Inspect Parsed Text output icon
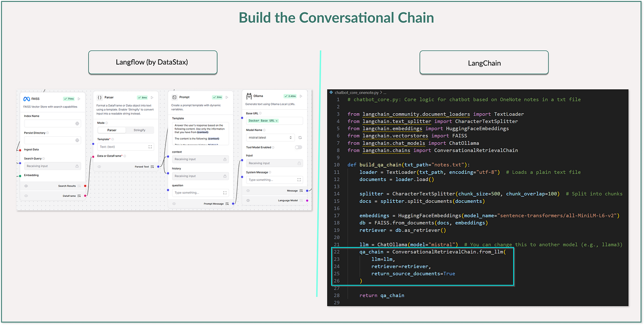Viewport: 644px width, 325px height. click(152, 167)
